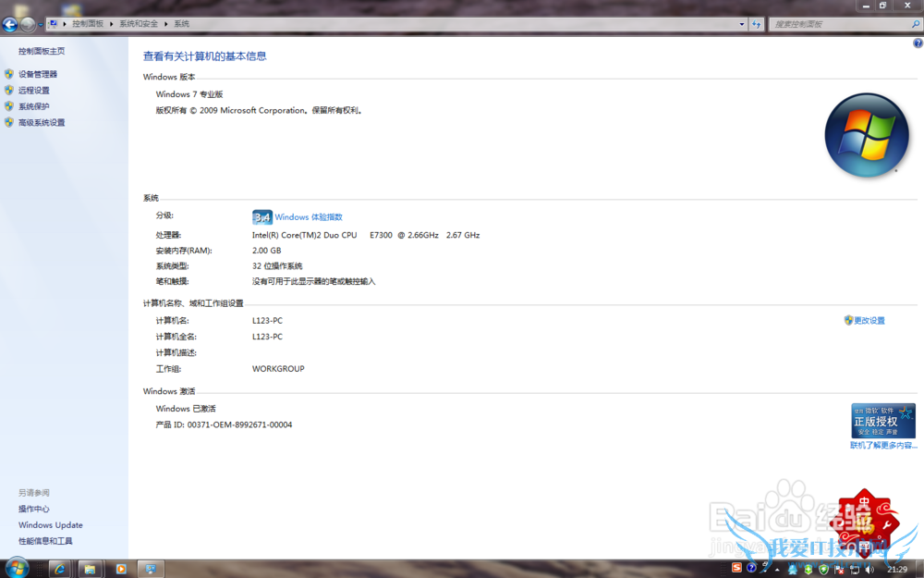Viewport: 924px width, 578px height.
Task: Open Windows Update link in sidebar
Action: (x=51, y=525)
